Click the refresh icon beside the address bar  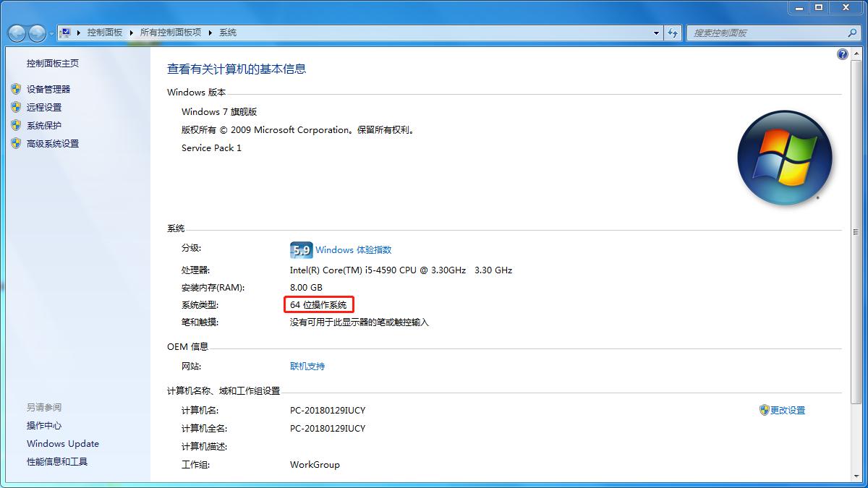click(673, 33)
